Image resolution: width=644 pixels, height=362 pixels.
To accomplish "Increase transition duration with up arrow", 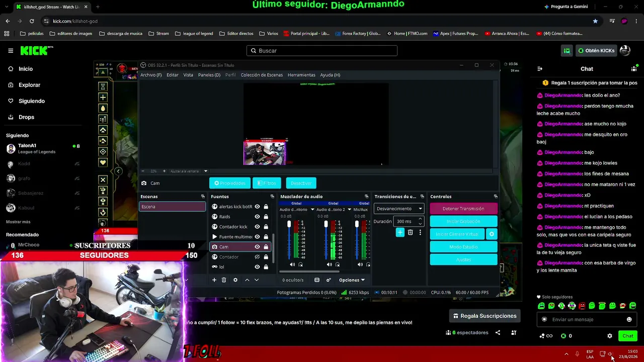I will point(420,219).
